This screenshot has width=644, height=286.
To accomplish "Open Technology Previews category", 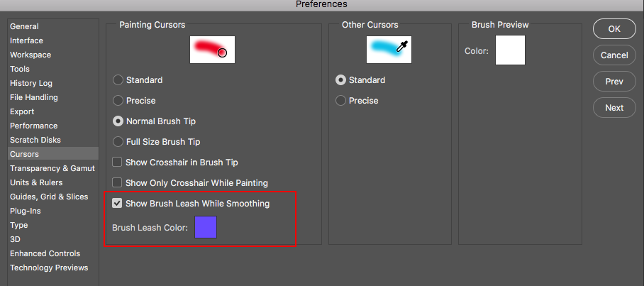I will click(49, 268).
